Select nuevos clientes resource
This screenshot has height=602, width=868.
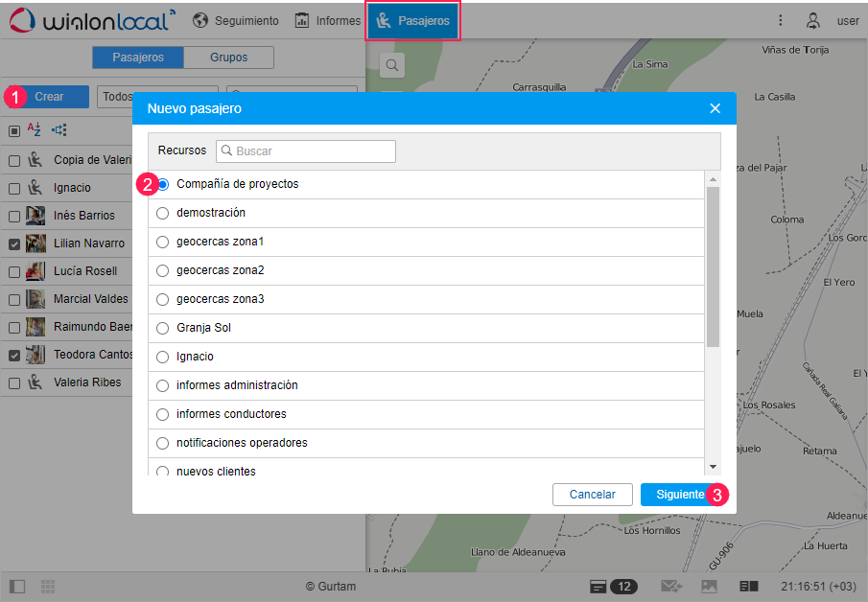162,472
